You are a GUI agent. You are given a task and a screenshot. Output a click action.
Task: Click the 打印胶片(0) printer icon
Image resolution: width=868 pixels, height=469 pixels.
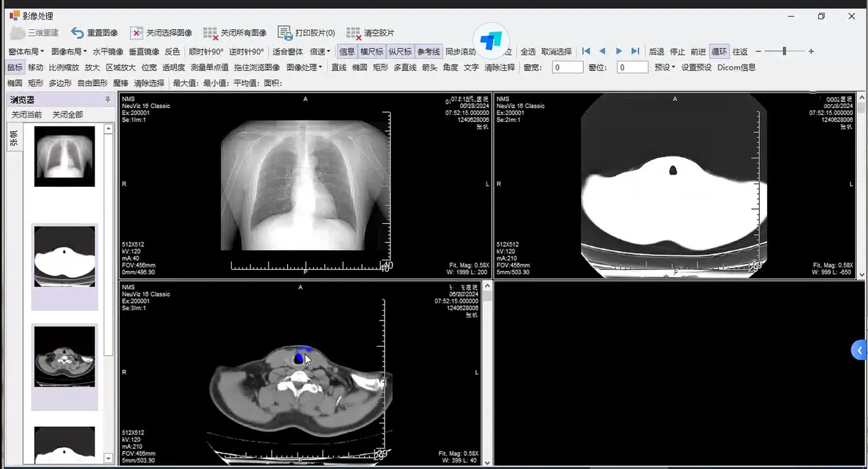[285, 33]
